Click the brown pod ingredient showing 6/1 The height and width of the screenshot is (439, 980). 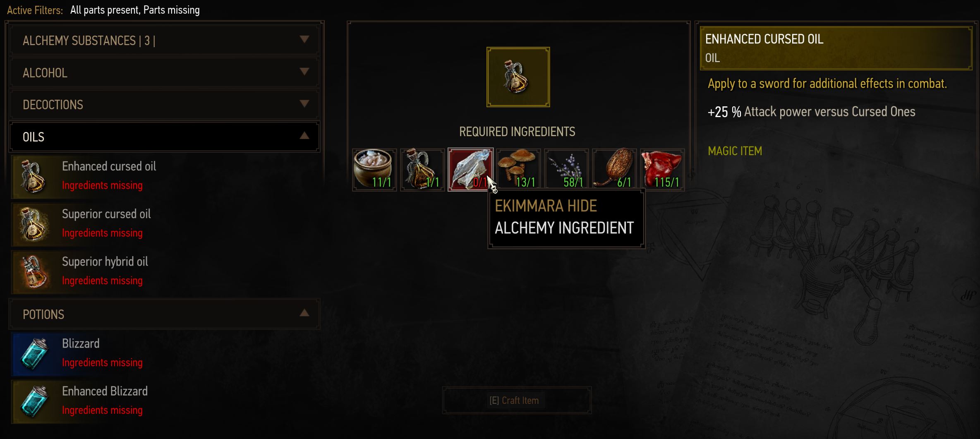(614, 170)
